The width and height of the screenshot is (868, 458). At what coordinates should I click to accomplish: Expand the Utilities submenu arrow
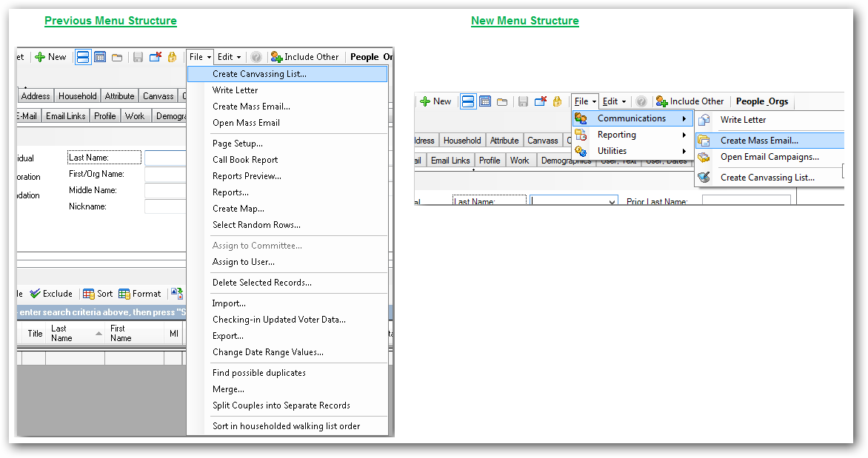(684, 151)
